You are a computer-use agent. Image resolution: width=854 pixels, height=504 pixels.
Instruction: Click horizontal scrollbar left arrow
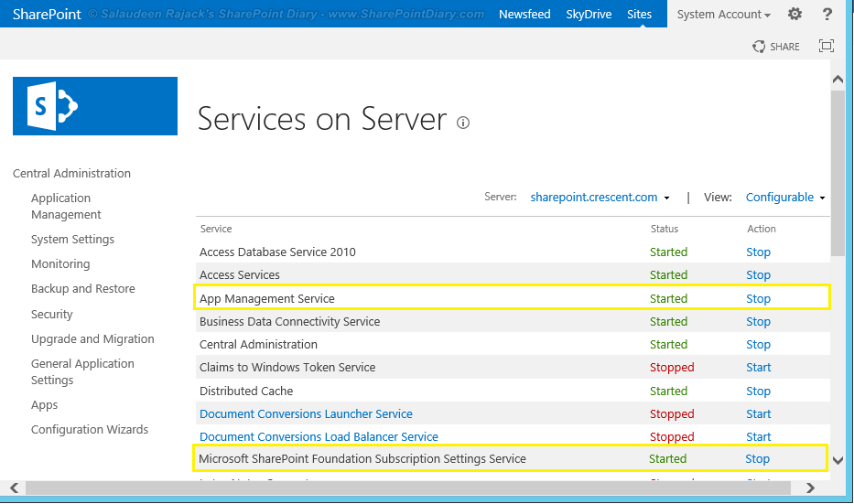[x=14, y=488]
